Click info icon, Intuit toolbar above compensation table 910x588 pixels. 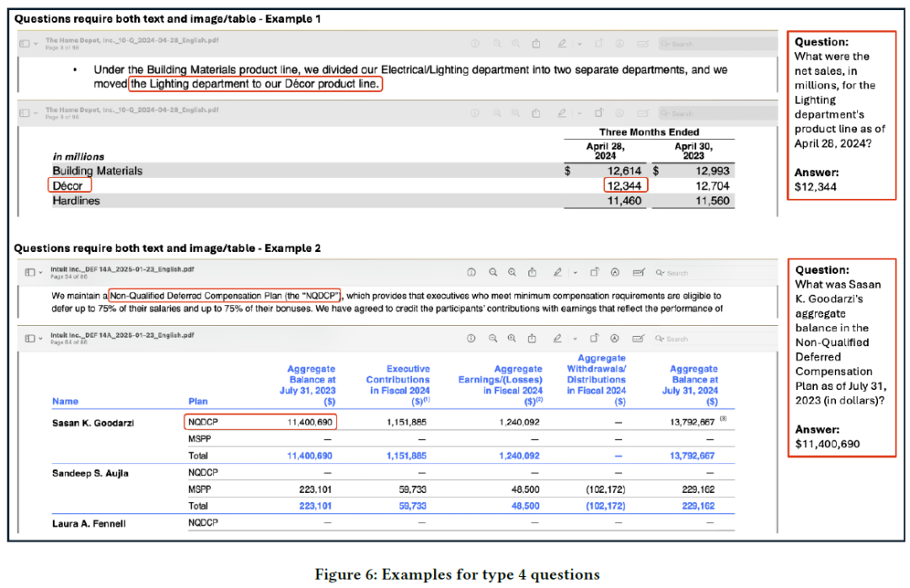[x=471, y=338]
